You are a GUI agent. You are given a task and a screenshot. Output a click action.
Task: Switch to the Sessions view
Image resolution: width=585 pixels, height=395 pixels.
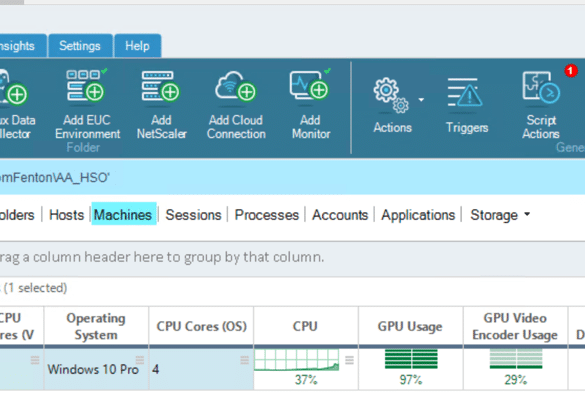point(193,215)
